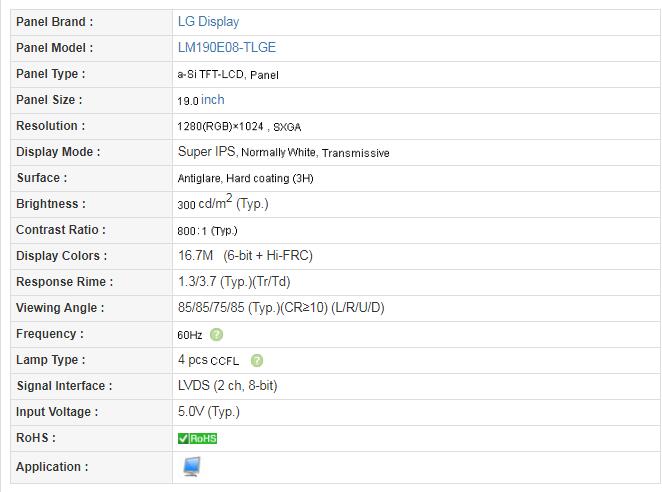Select the Response Rime label
The height and width of the screenshot is (492, 662).
click(x=65, y=282)
